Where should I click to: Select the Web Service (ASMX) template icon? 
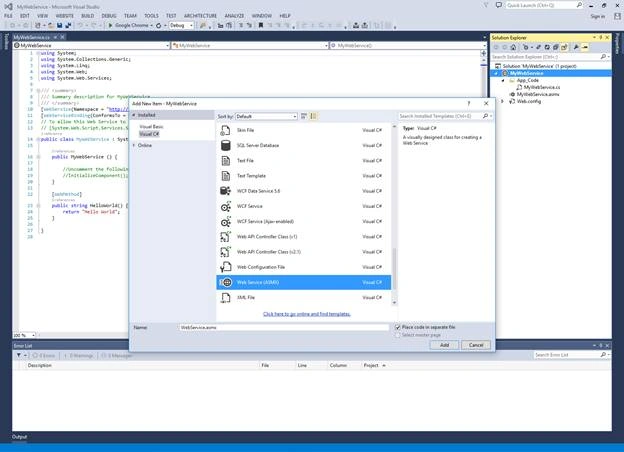[226, 282]
